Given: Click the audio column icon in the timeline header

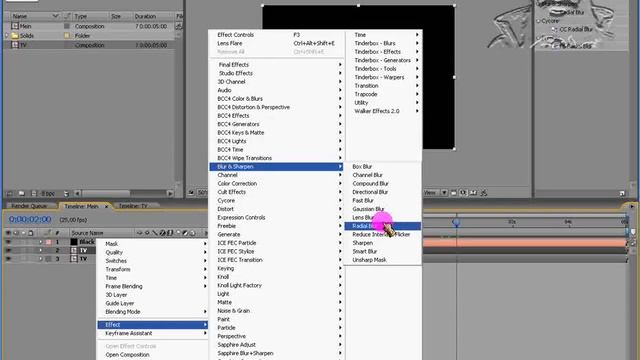Looking at the screenshot, I should pyautogui.click(x=16, y=233).
